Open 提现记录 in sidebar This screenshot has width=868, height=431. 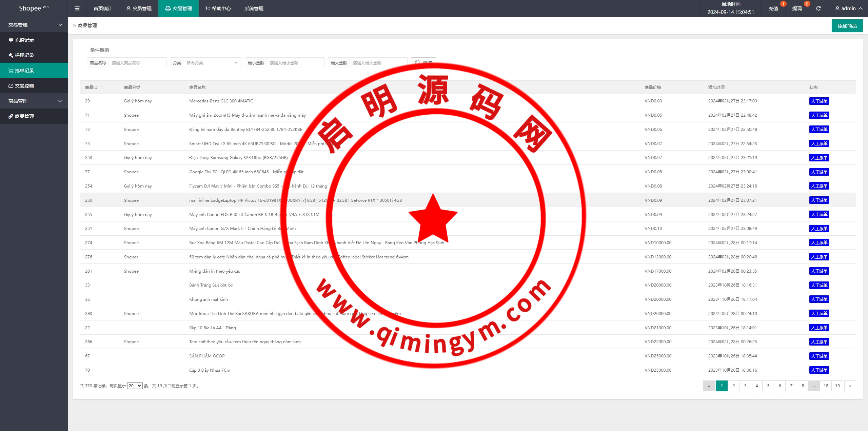pos(24,55)
